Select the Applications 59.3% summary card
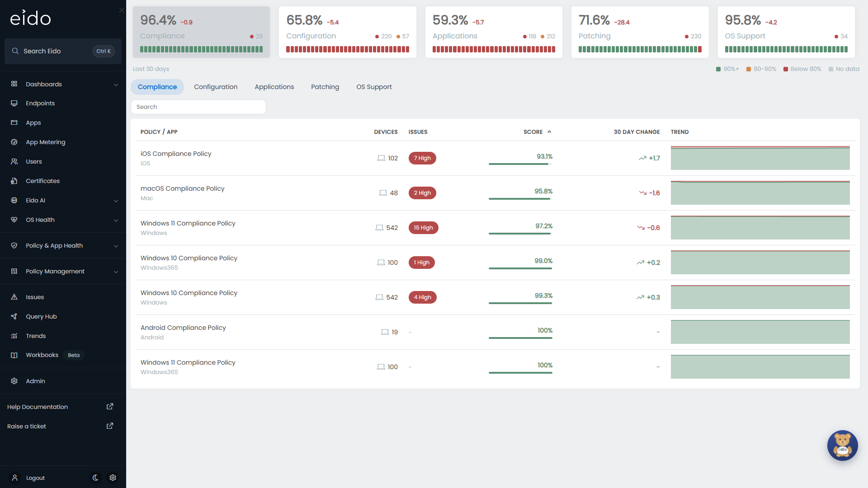Image resolution: width=868 pixels, height=488 pixels. [x=494, y=32]
